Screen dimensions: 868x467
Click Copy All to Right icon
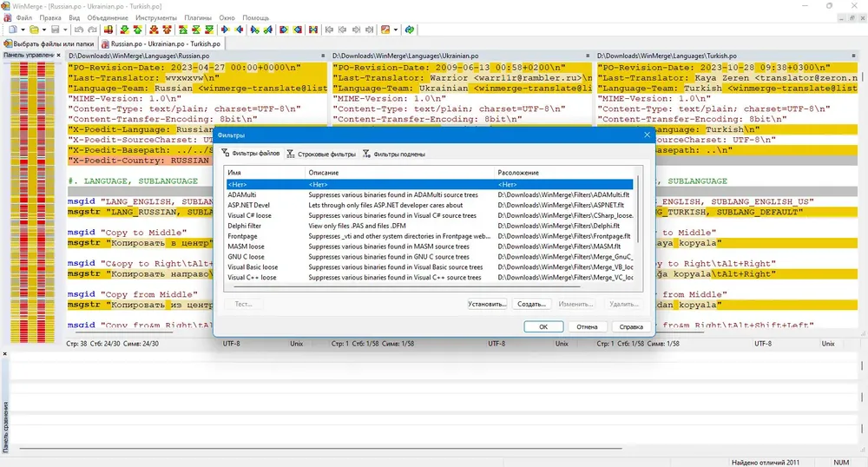(x=284, y=30)
